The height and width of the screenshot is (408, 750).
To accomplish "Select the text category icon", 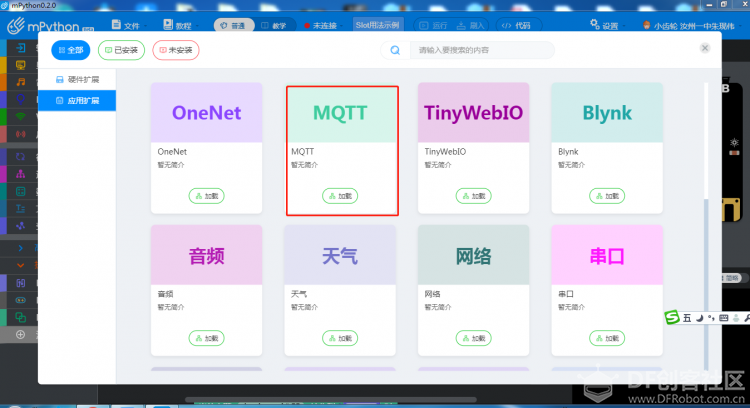I will click(x=21, y=209).
